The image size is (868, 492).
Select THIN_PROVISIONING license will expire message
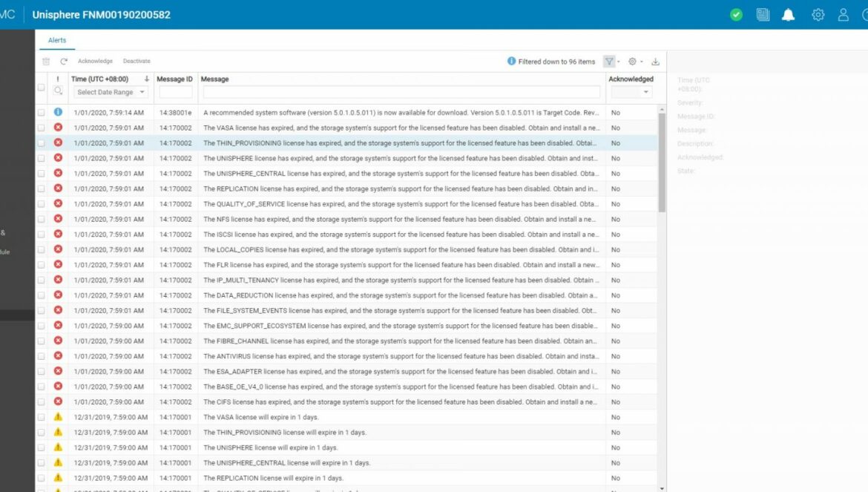click(285, 432)
